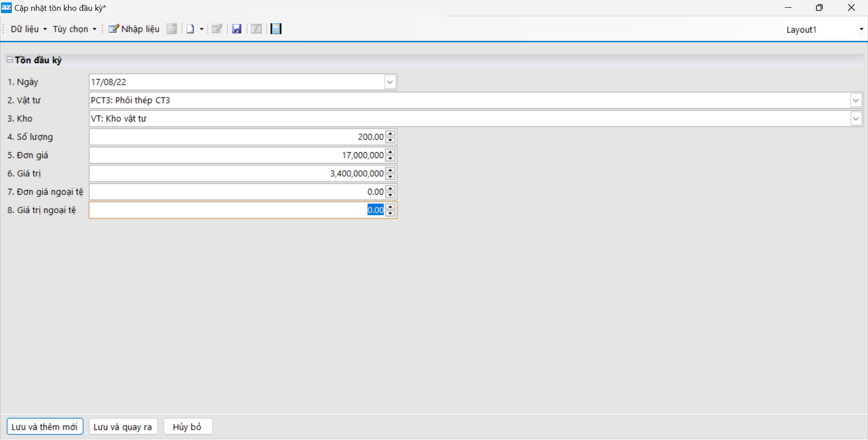The image size is (868, 440).
Task: Click Lưu và quay ra button
Action: tap(123, 427)
